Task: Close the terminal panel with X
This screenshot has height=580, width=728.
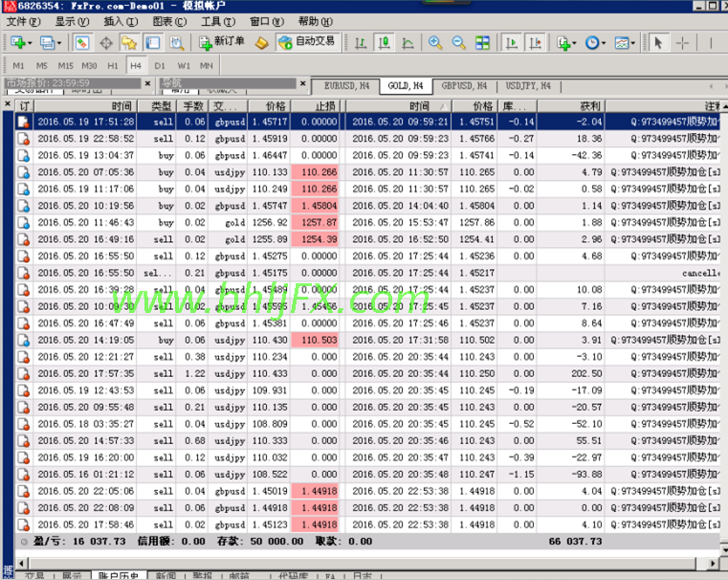Action: pos(8,103)
